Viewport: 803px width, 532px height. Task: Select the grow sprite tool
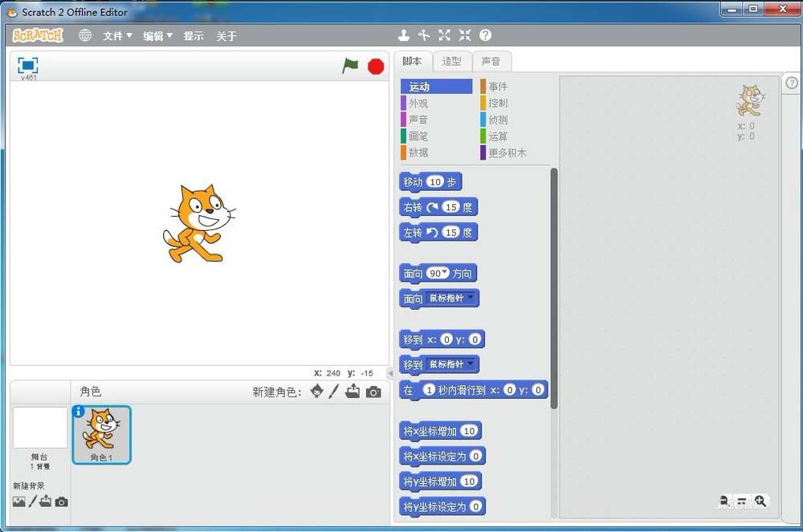point(445,35)
